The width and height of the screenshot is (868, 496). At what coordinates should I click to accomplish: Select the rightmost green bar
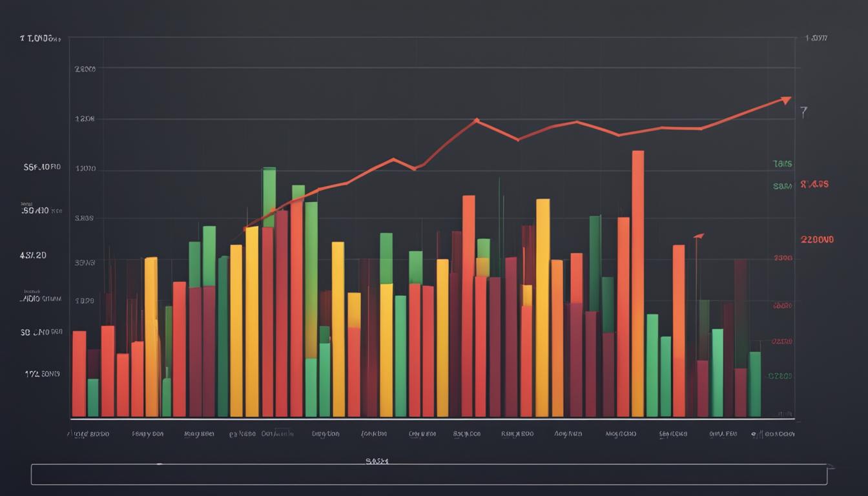tap(754, 384)
